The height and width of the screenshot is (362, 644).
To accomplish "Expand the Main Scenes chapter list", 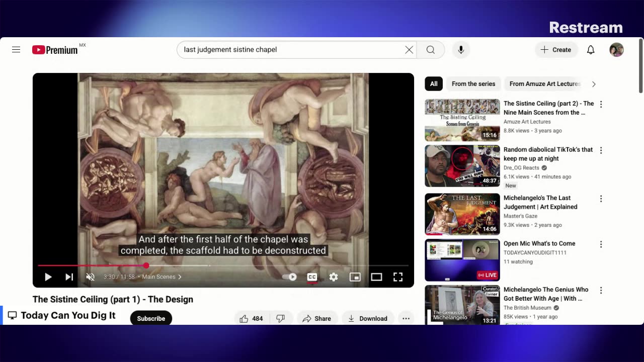I will (162, 277).
